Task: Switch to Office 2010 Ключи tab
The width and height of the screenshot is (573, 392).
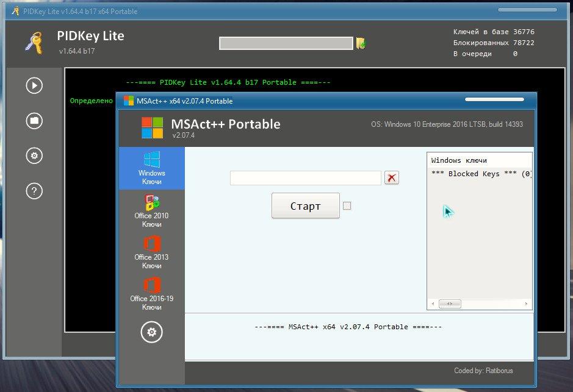Action: point(152,211)
